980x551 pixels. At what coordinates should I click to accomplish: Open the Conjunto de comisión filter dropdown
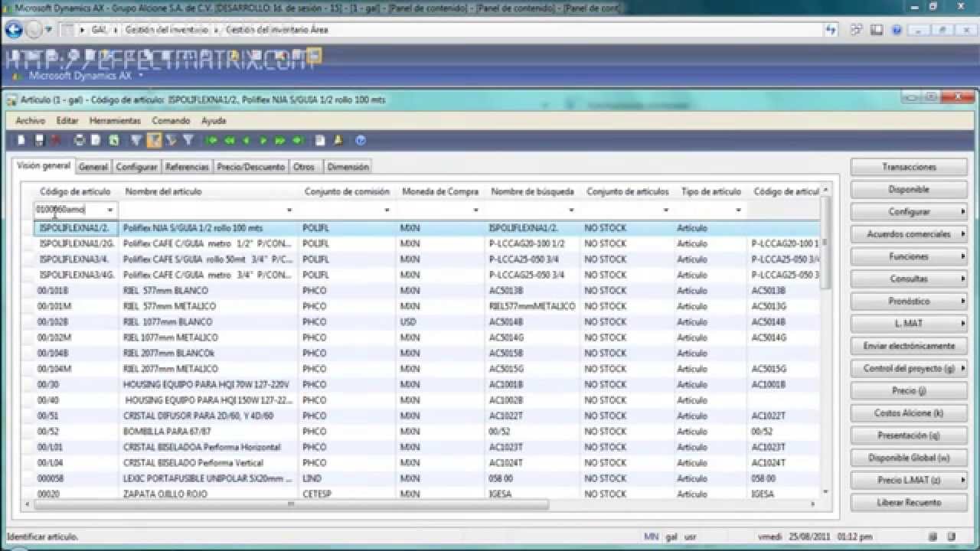[x=387, y=210]
